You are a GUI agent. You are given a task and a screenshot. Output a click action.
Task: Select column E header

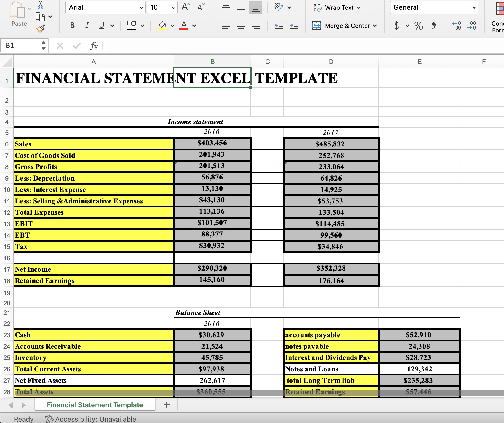(x=420, y=62)
